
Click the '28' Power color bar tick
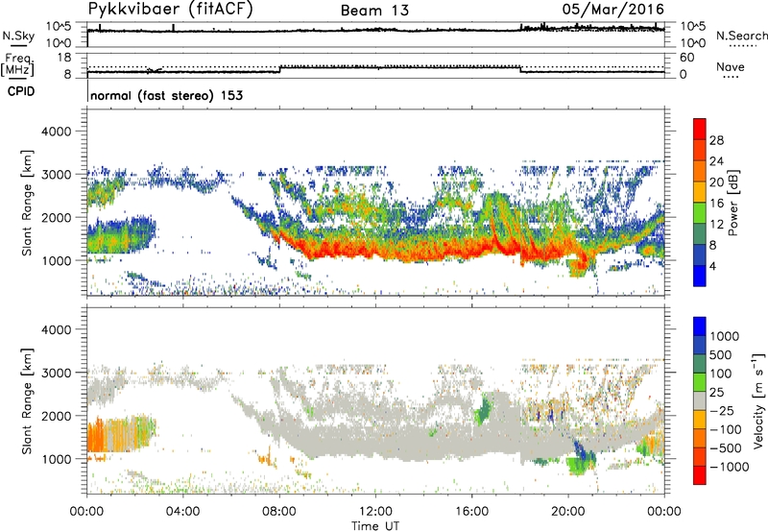(716, 140)
